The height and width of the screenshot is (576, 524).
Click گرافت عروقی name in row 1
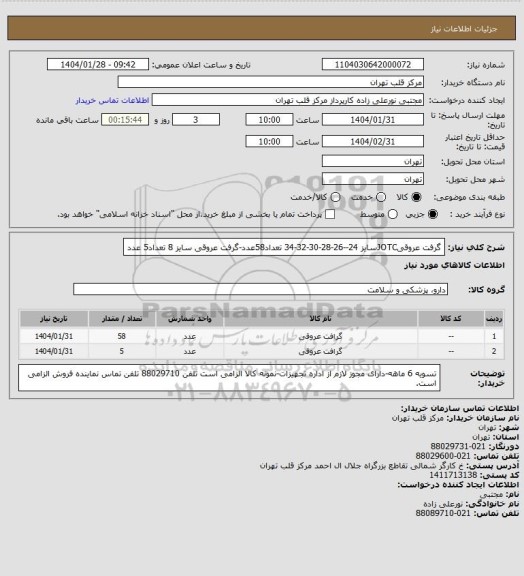click(320, 336)
